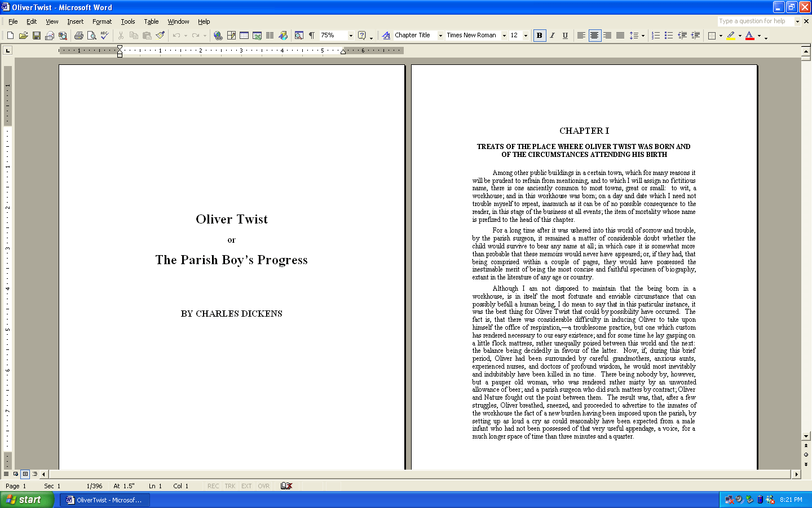Toggle italic formatting
Screen dimensions: 812x508
coord(553,36)
